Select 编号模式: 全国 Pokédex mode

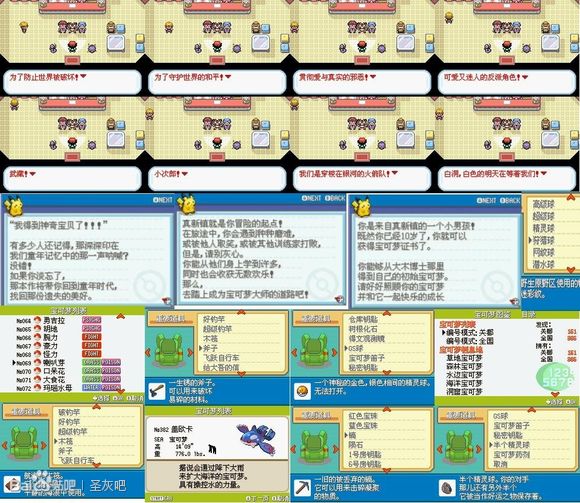tap(469, 341)
